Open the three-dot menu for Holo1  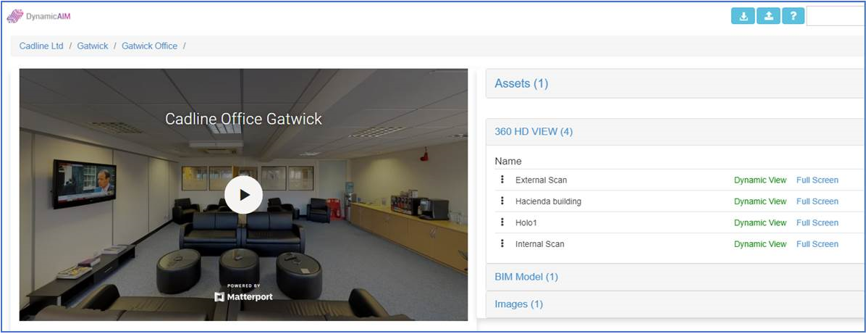click(x=502, y=222)
